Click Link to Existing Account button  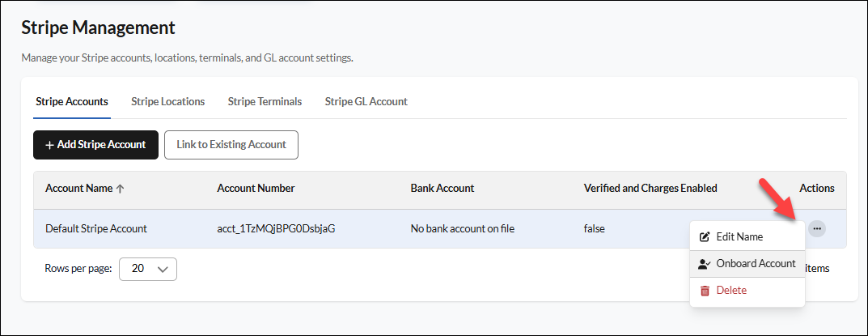pos(231,145)
